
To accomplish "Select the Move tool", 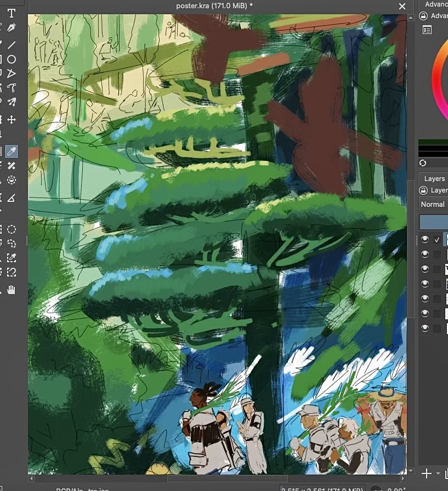I will tap(12, 120).
